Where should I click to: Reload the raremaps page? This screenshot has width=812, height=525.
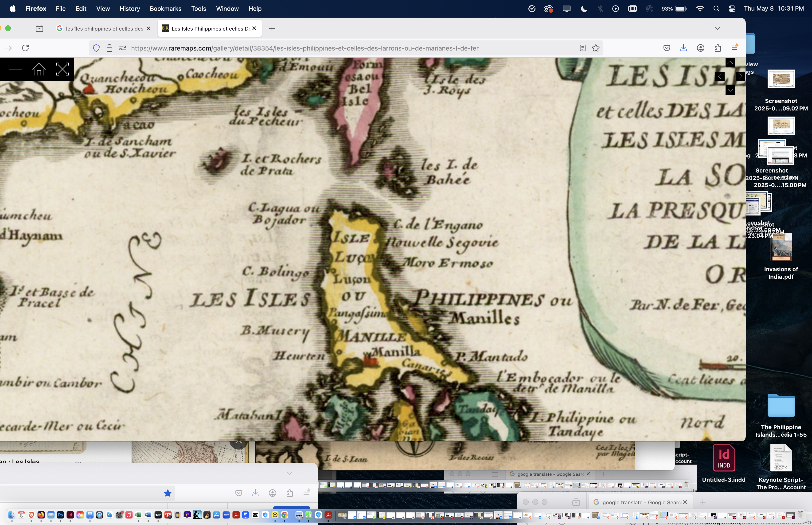25,48
